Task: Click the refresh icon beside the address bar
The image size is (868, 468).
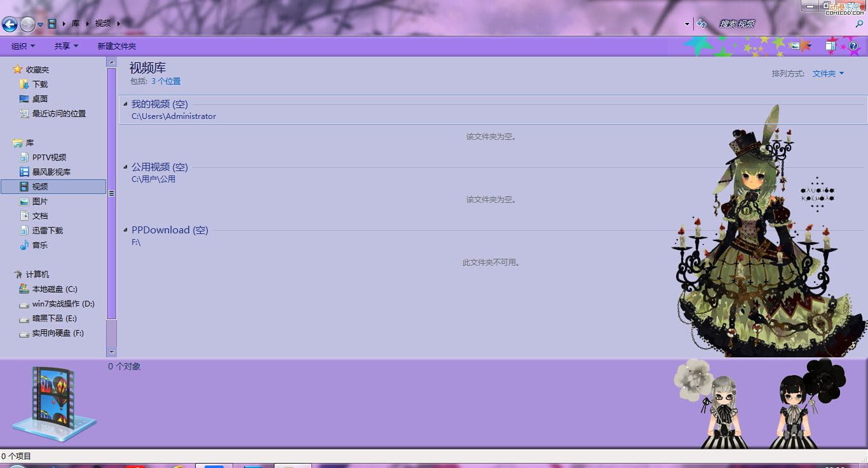Action: [x=702, y=24]
